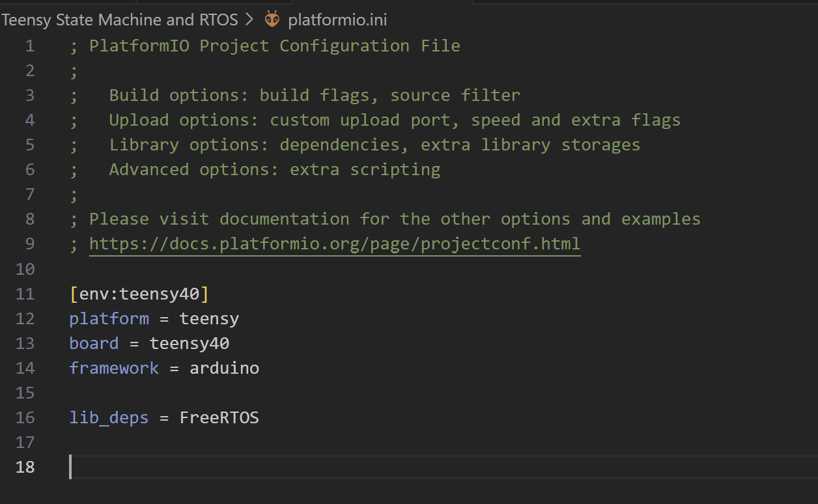
Task: Click the arduino value on line 14
Action: (225, 368)
